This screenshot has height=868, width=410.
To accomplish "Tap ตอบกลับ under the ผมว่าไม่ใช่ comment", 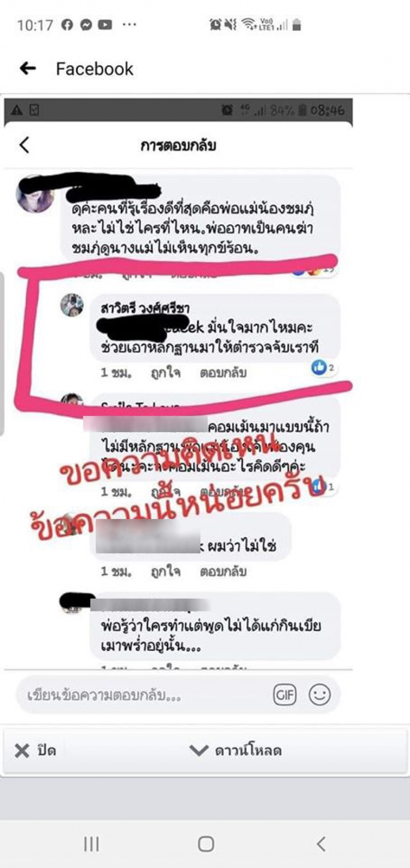I will tap(223, 571).
